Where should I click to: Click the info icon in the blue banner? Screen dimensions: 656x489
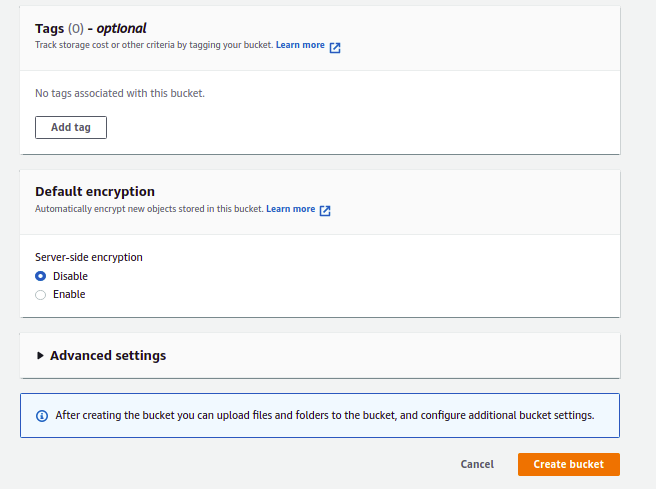pos(41,415)
